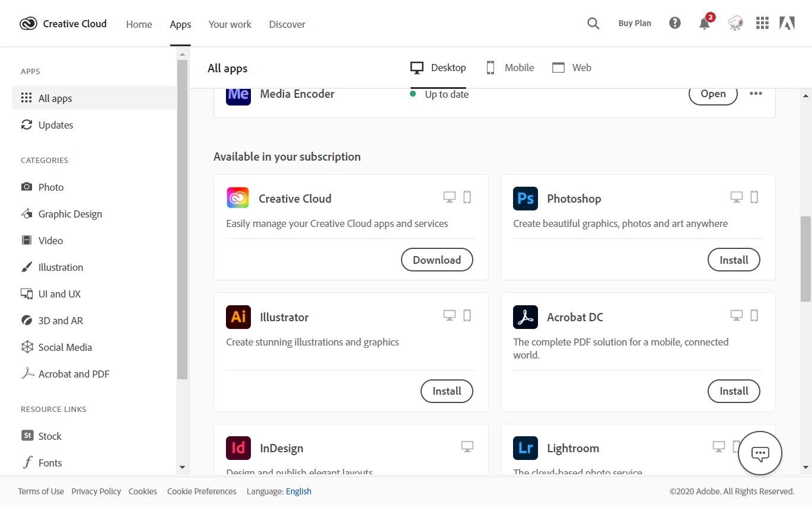Click the Lightroom Lr app icon
The width and height of the screenshot is (812, 505).
pyautogui.click(x=526, y=448)
